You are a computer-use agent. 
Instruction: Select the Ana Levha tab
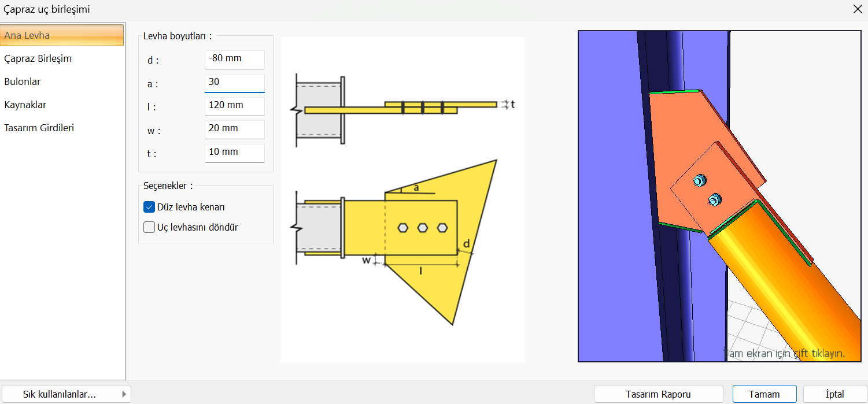[x=62, y=35]
